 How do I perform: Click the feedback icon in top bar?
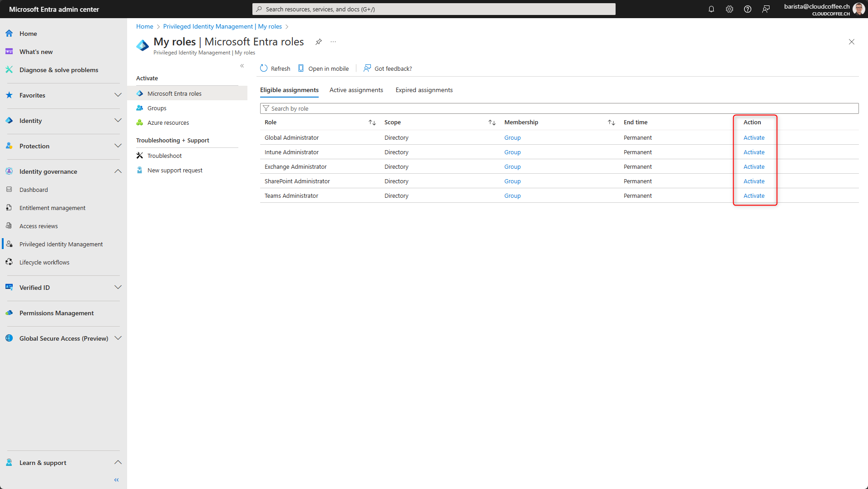tap(766, 9)
